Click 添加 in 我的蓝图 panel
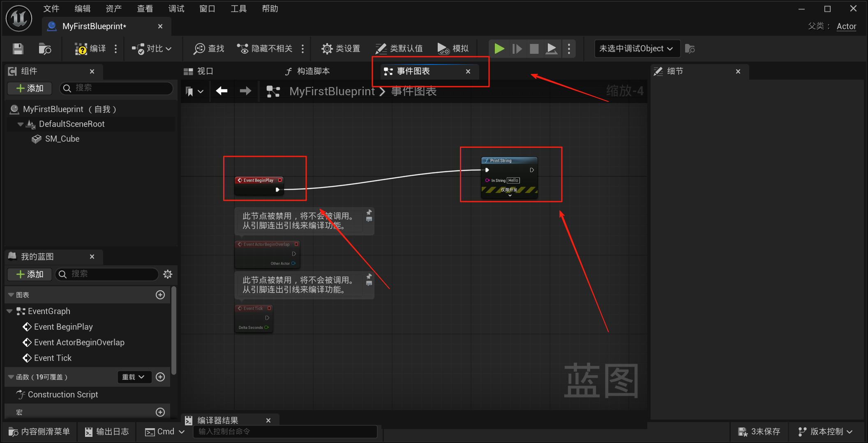 tap(30, 274)
